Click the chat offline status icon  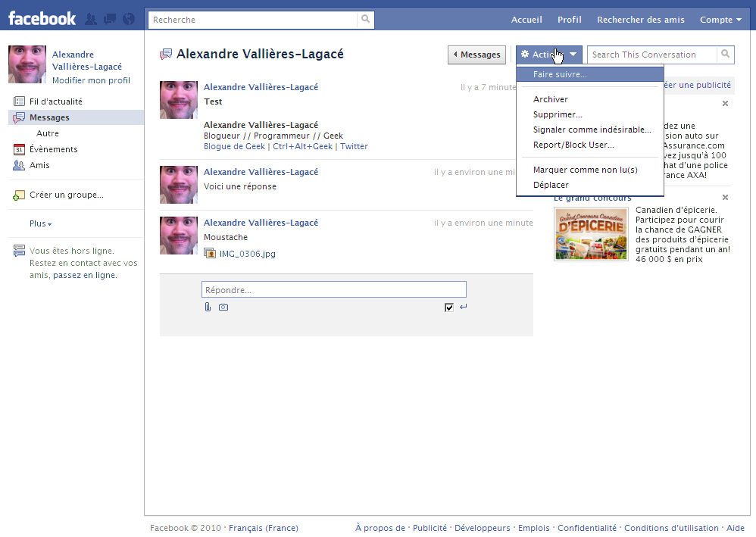click(x=19, y=251)
